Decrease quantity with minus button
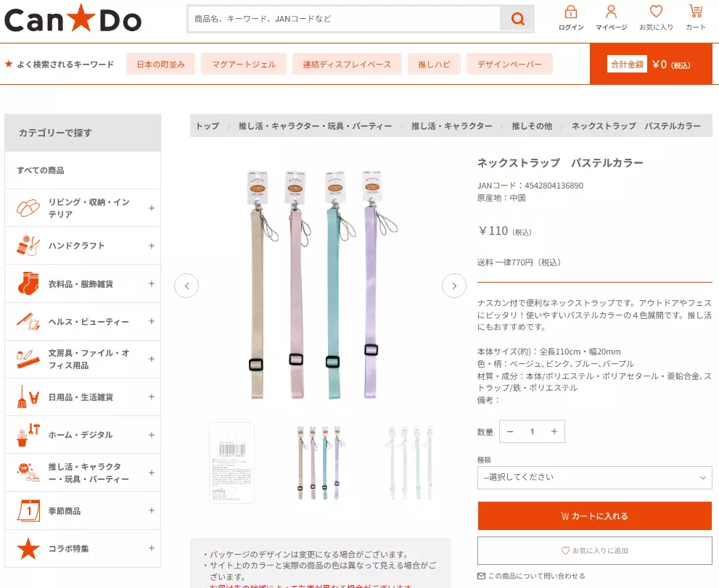The image size is (719, 588). click(510, 431)
